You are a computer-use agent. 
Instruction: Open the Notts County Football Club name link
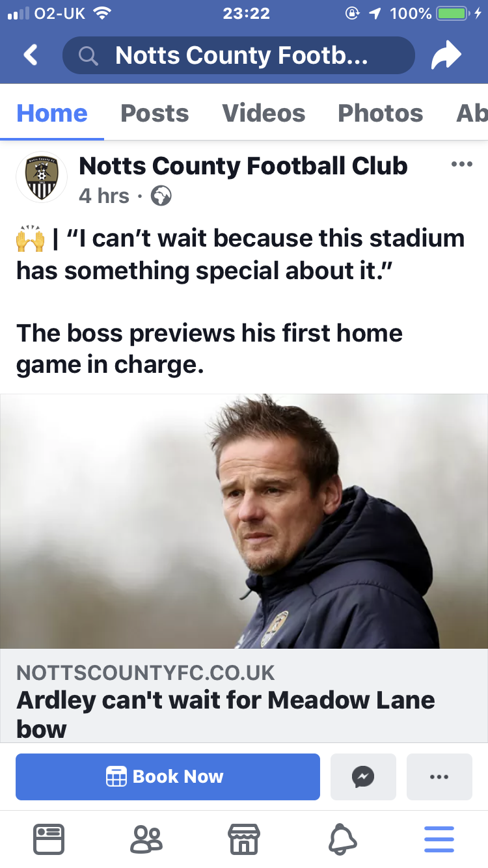pos(243,166)
